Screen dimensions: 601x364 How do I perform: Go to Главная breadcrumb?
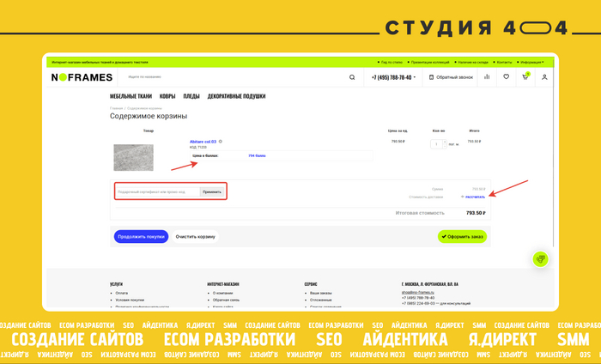tap(116, 108)
